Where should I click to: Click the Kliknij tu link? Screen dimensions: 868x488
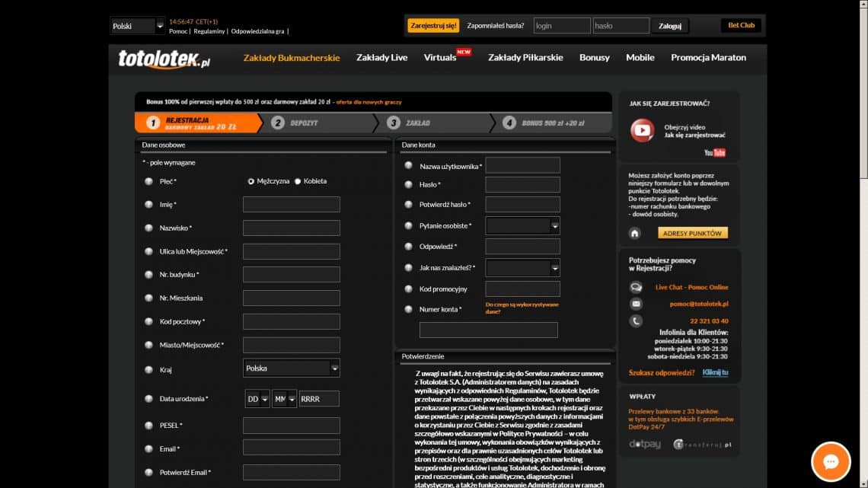(x=715, y=372)
